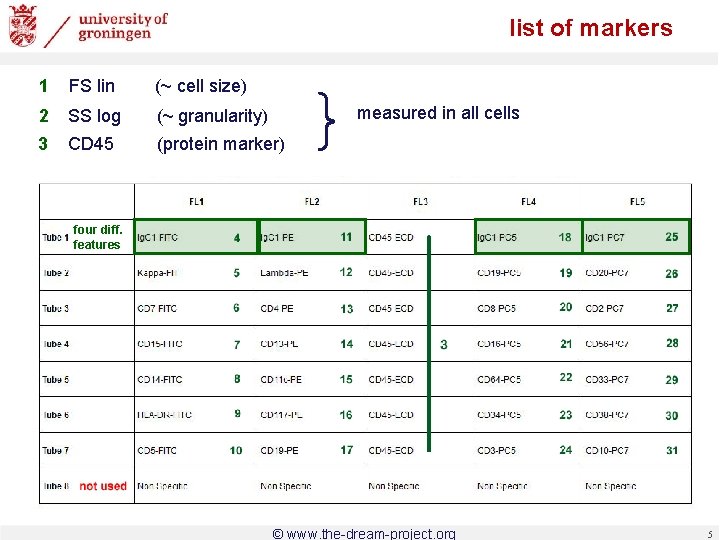Click the 'CD10-PC7' cell

(607, 450)
